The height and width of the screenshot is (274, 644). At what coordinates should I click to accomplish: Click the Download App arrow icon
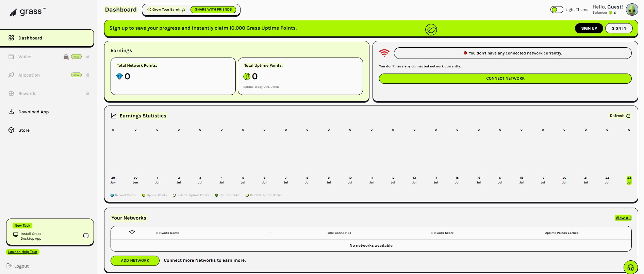pos(11,112)
